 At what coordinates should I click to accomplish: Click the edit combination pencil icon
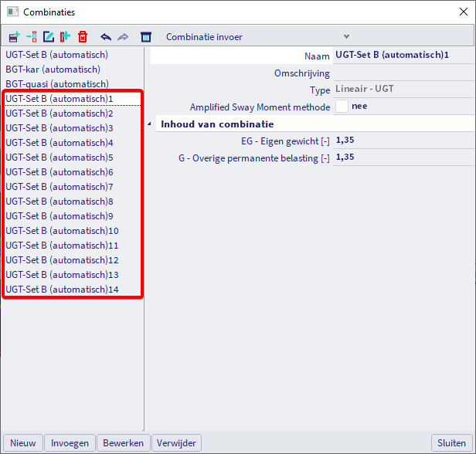49,36
